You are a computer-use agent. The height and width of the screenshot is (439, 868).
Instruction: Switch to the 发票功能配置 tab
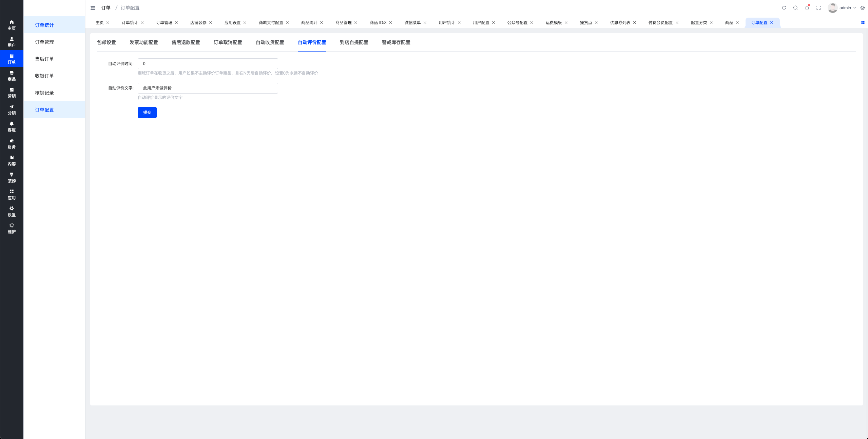click(x=144, y=42)
